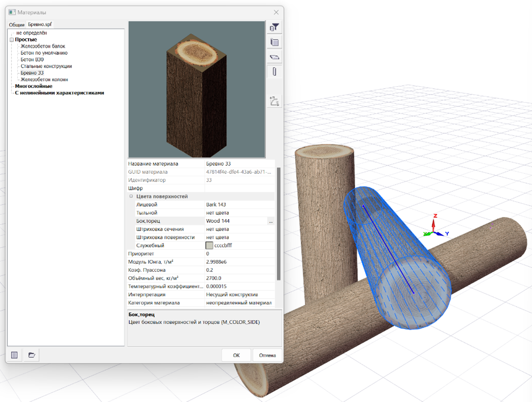Select the flat slab preview icon
Viewport: 532px width, 402px height.
point(275,57)
